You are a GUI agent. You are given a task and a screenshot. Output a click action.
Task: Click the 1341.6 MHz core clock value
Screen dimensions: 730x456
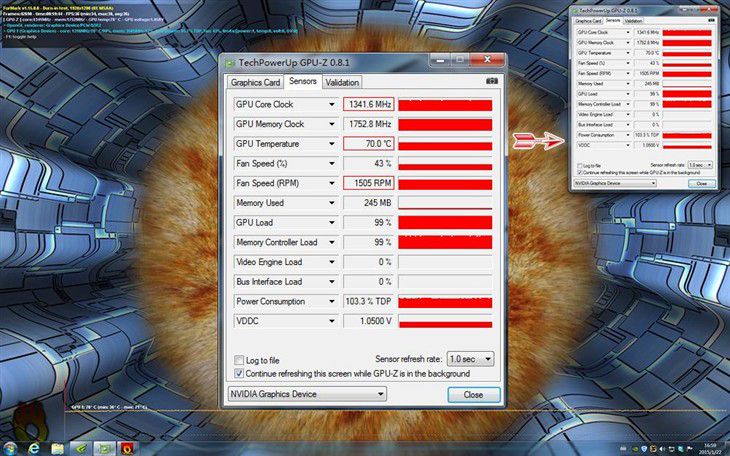(x=369, y=104)
